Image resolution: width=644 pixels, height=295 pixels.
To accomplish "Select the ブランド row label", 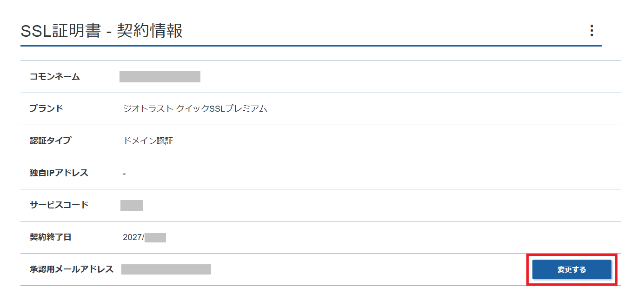I will [46, 109].
